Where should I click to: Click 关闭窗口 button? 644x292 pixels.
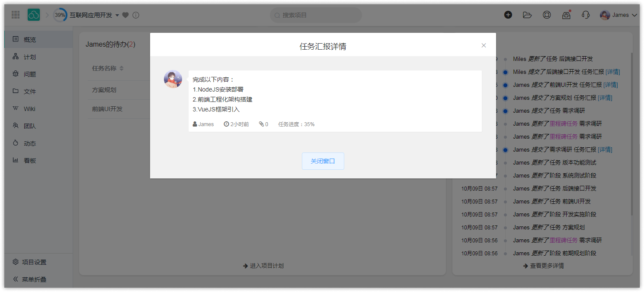click(323, 161)
